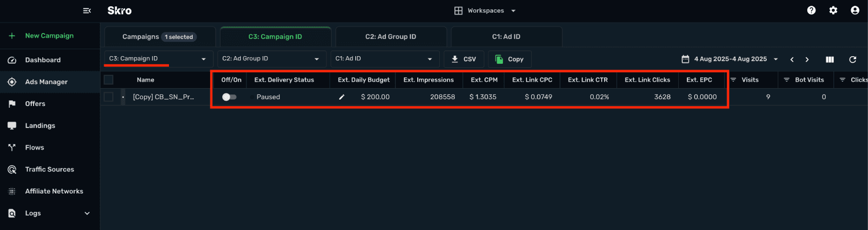Click the 208558 impressions value
The image size is (868, 230).
click(x=443, y=97)
